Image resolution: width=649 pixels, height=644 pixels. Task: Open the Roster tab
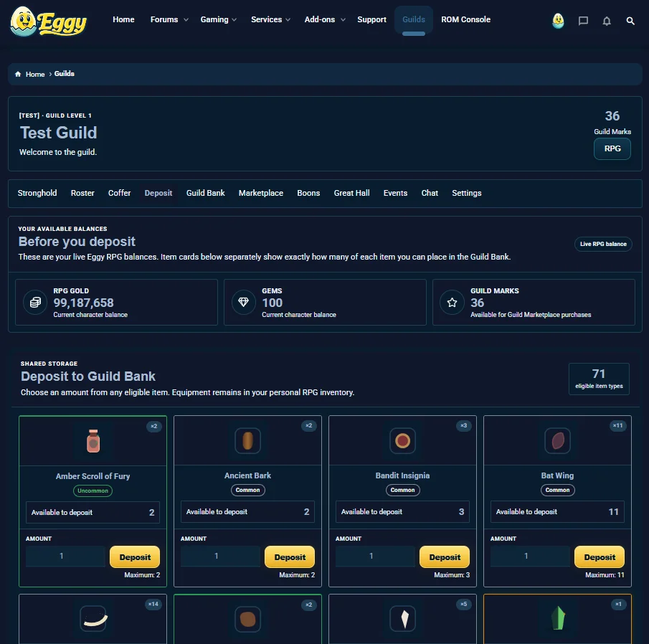pos(82,193)
